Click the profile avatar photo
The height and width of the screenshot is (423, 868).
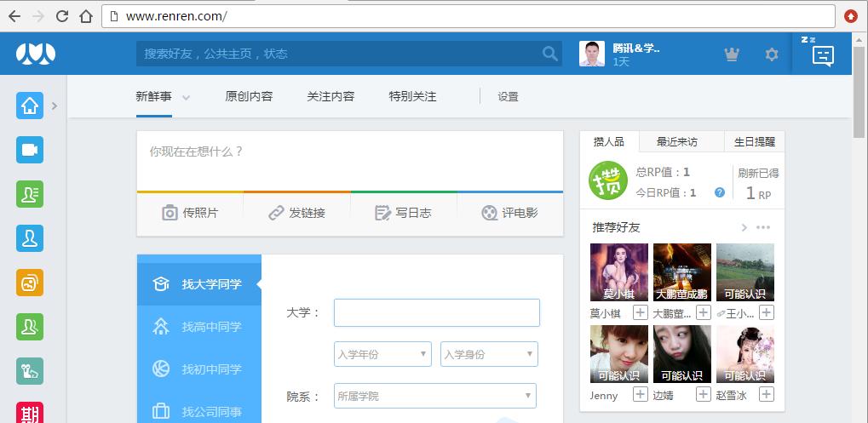(x=592, y=54)
